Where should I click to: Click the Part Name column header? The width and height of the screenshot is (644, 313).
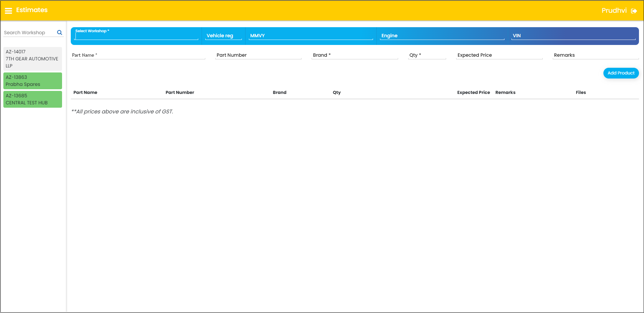pos(85,92)
